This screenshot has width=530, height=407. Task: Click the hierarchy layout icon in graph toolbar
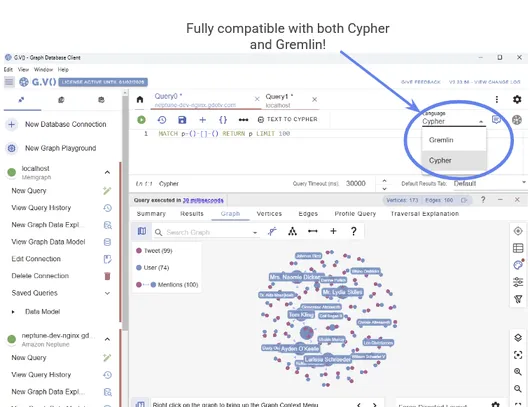[292, 231]
